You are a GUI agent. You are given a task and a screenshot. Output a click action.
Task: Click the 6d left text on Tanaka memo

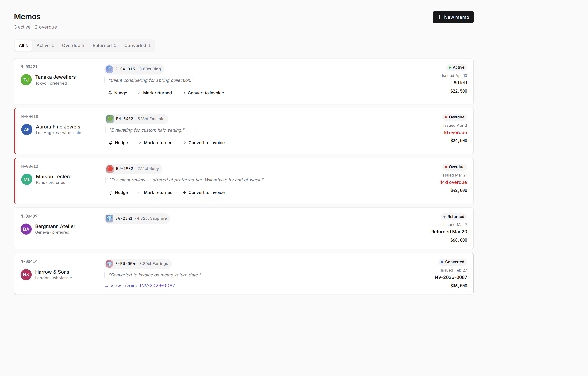460,83
